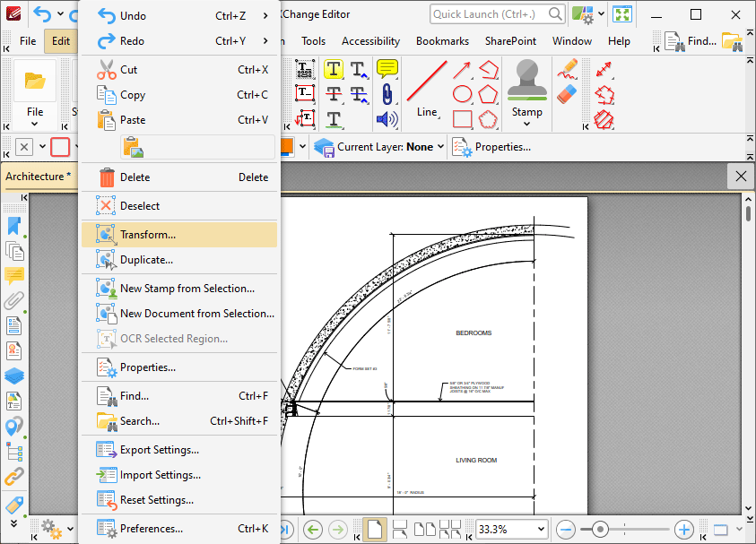Select the Underline text tool
Screen dimensions: 756x544
pos(334,118)
